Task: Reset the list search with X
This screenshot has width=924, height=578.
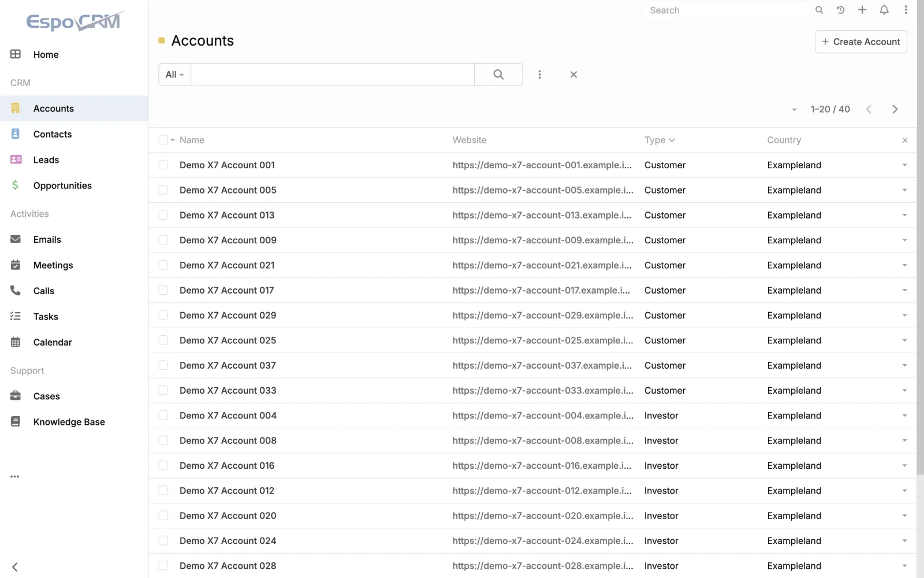Action: tap(573, 75)
